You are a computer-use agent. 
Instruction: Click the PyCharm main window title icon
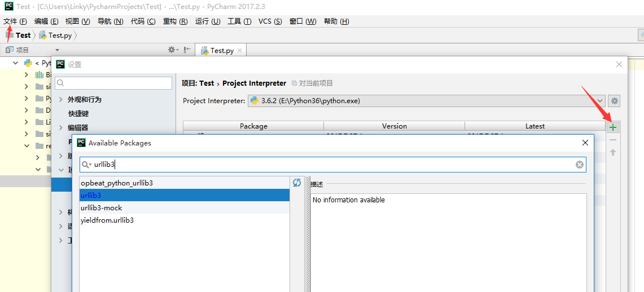coord(8,7)
